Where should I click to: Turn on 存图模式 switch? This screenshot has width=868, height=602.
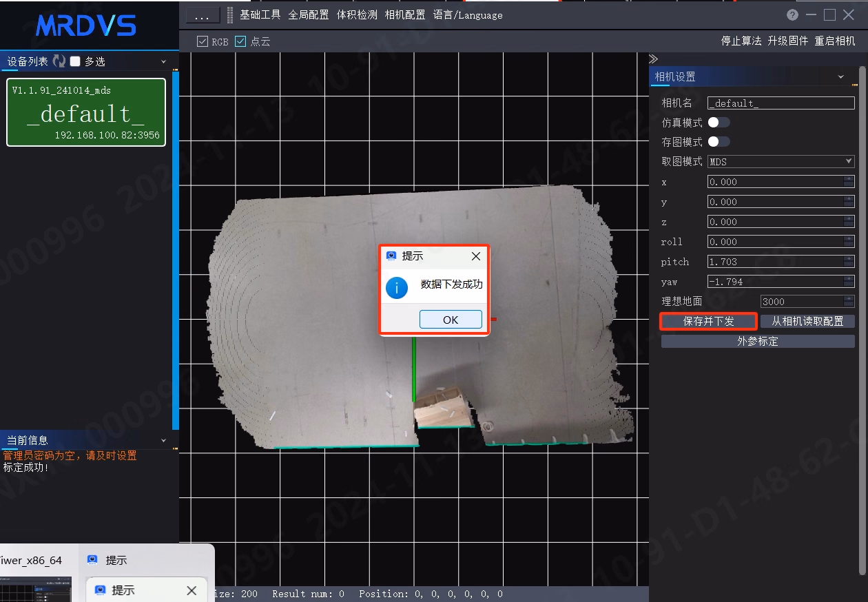pos(719,142)
